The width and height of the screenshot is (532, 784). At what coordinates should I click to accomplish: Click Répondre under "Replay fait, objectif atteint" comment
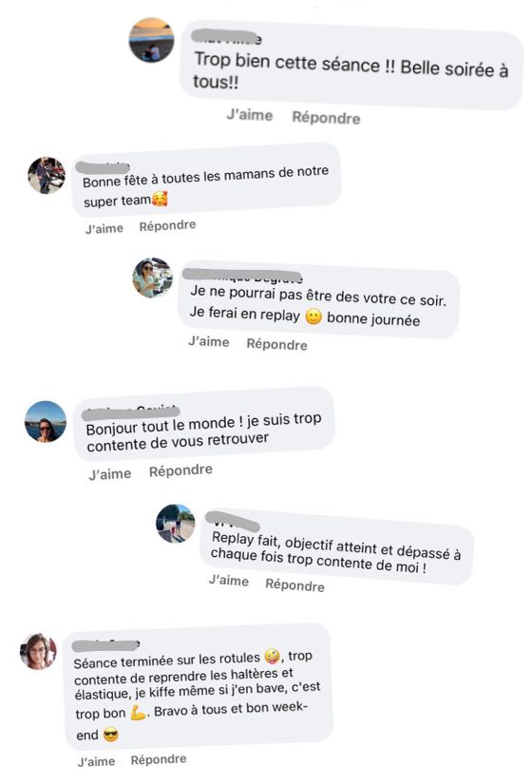coord(294,584)
